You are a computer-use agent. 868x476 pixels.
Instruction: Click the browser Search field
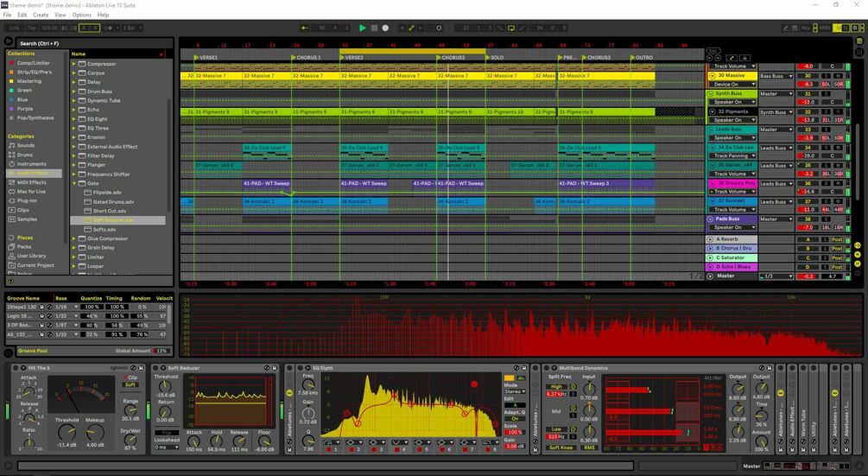coord(94,43)
